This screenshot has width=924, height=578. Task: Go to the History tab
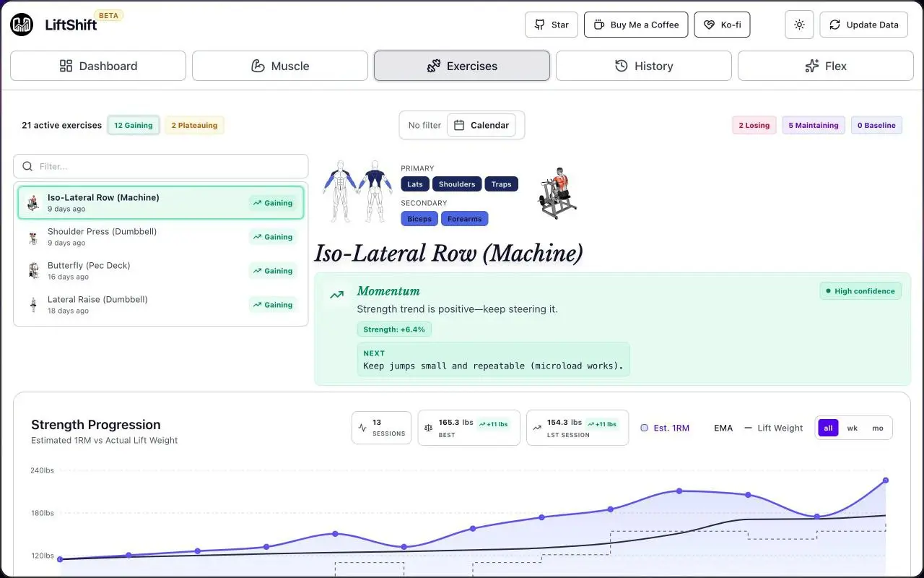point(644,66)
